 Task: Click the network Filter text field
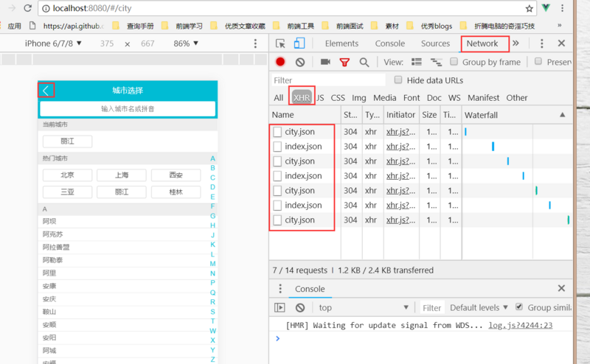[328, 80]
